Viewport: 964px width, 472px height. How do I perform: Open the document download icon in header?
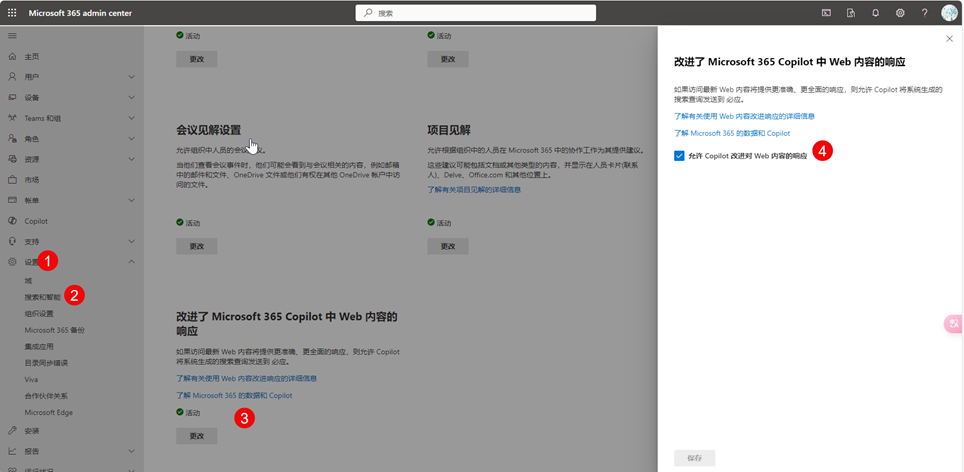(x=851, y=13)
